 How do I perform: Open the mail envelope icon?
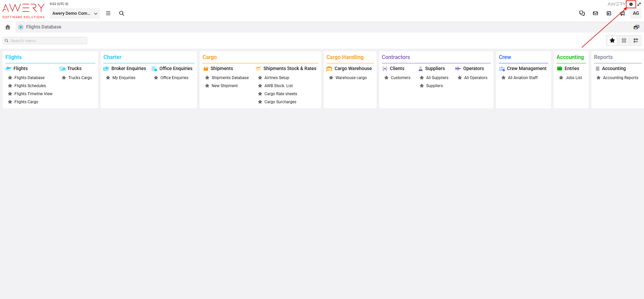(x=595, y=13)
